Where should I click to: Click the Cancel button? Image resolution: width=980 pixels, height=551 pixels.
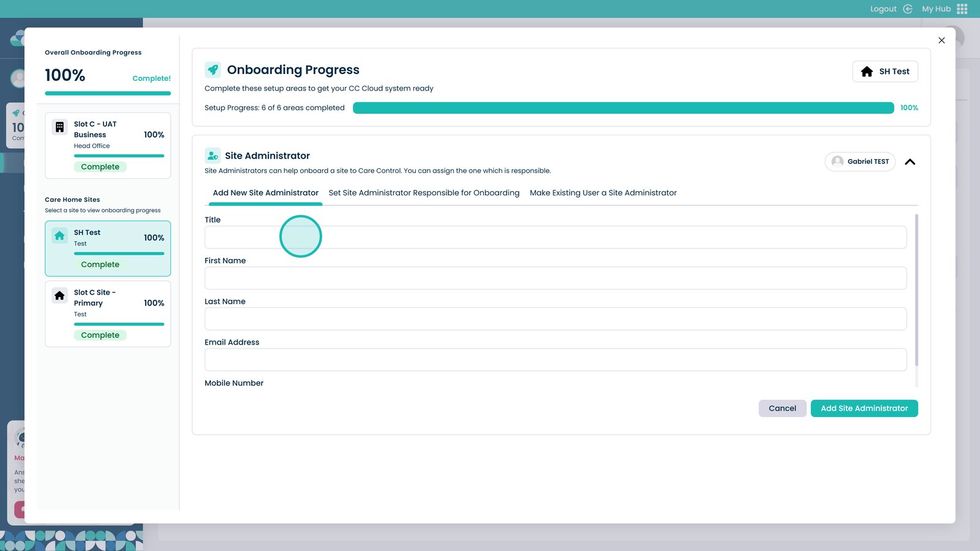tap(783, 408)
